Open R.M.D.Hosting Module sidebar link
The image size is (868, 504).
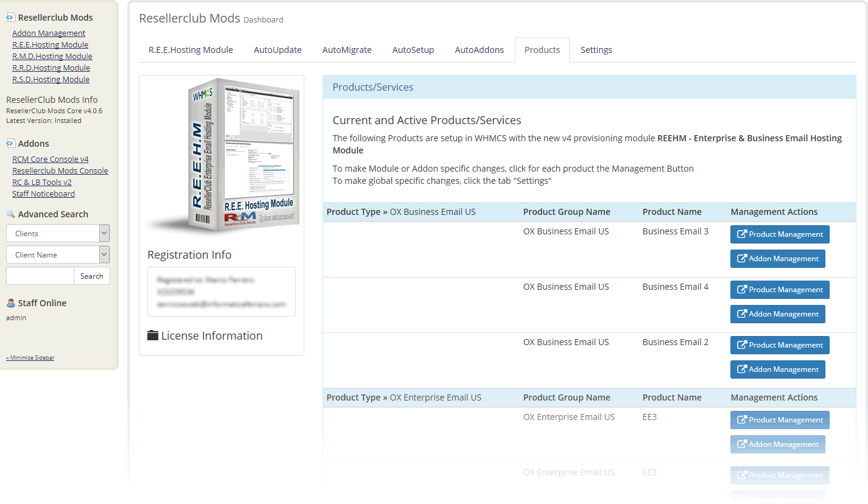52,56
